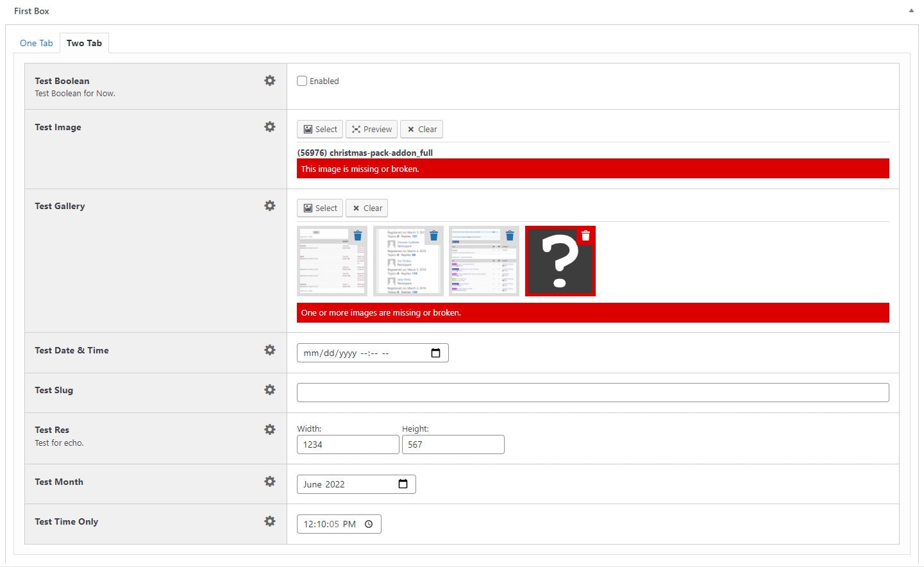Viewport: 924px width, 567px height.
Task: Open the gear settings for Test Image
Action: tap(270, 127)
